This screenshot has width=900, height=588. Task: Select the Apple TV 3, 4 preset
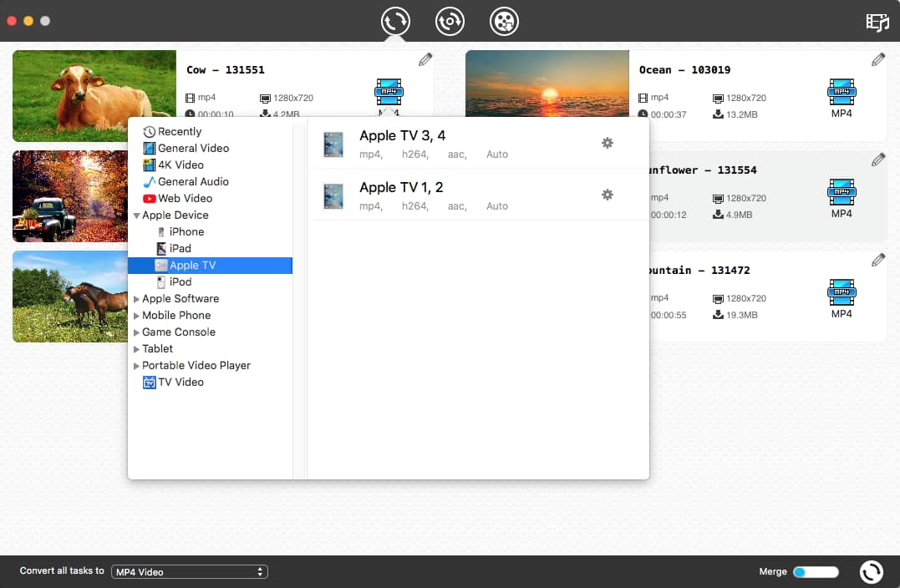click(478, 143)
